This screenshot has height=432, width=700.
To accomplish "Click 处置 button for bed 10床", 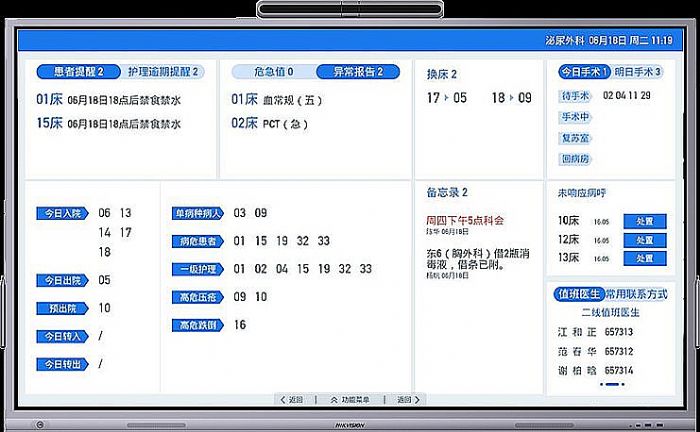I will tap(644, 221).
